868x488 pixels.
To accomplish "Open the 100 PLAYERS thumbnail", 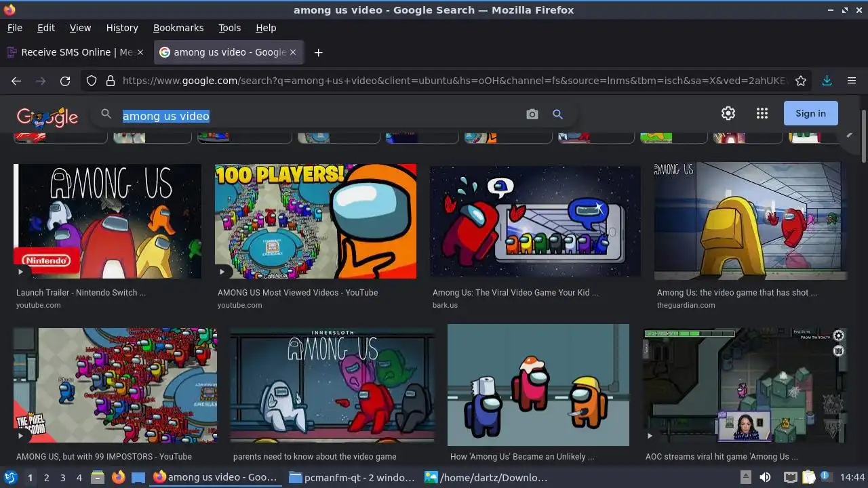I will point(315,221).
